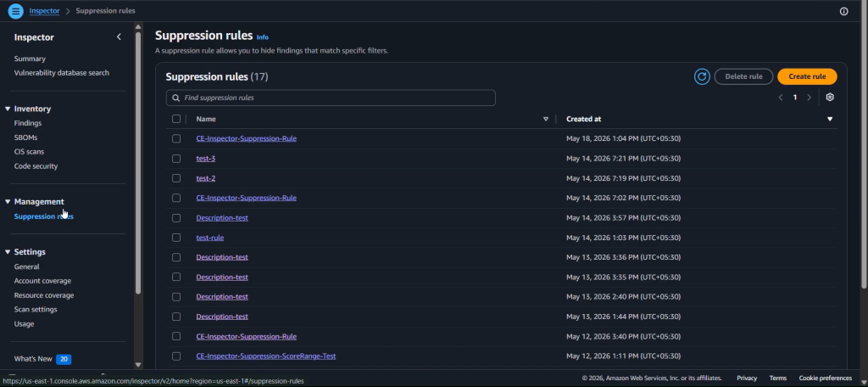Click the Delete rule button
The image size is (868, 387).
[x=743, y=76]
